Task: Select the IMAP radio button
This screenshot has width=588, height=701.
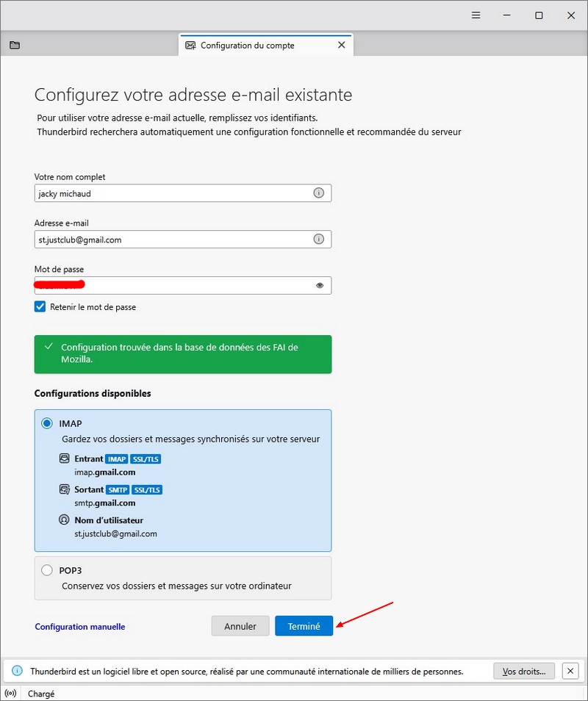Action: (47, 423)
